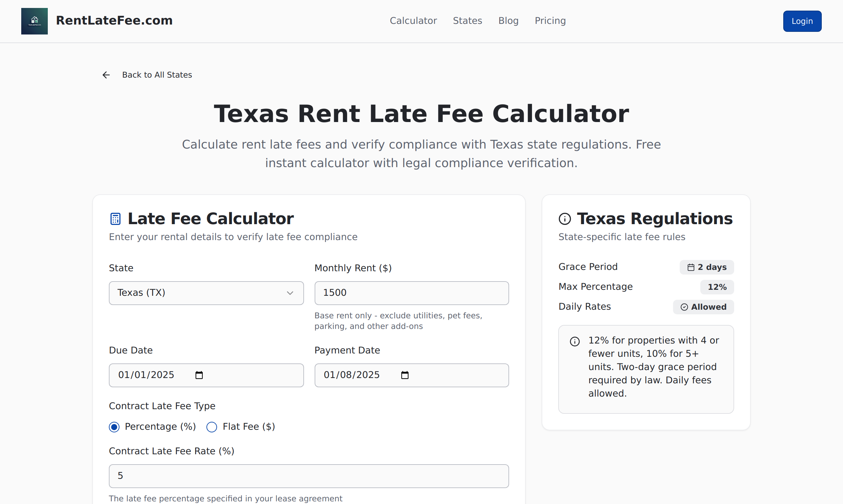
Task: Switch the late fee type away from Percentage
Action: 211,427
